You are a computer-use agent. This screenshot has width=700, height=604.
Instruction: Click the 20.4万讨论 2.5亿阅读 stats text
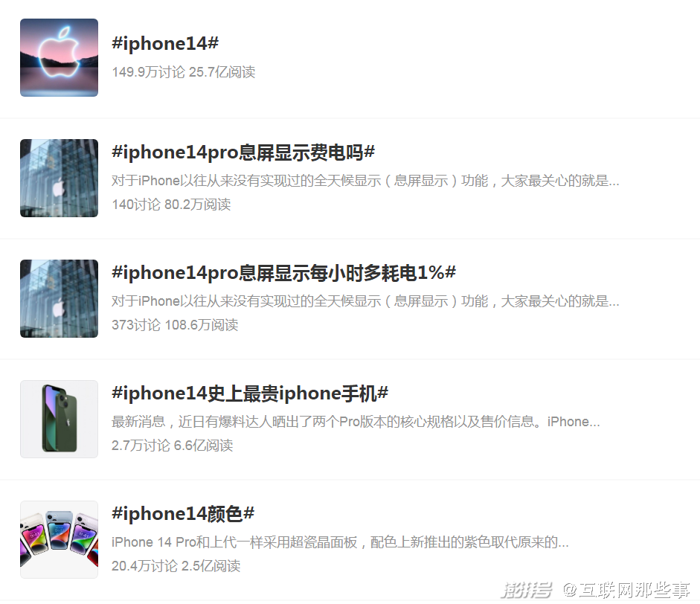pyautogui.click(x=176, y=566)
